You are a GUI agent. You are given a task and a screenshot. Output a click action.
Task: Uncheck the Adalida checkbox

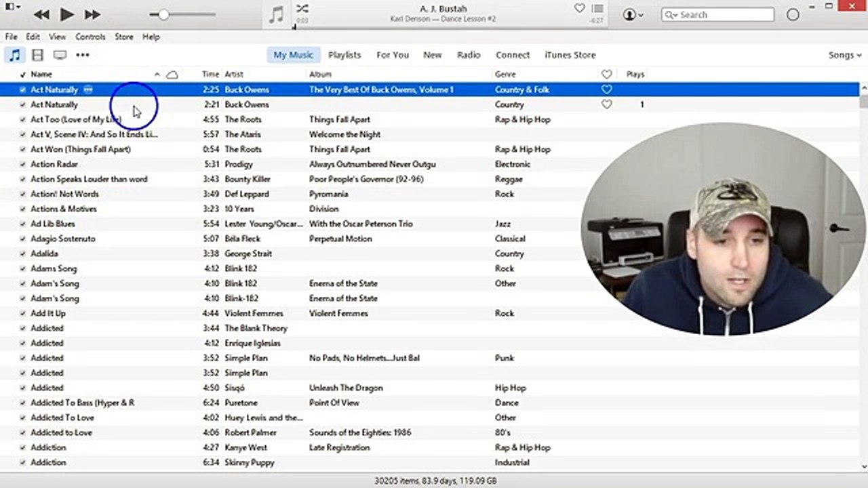[23, 253]
